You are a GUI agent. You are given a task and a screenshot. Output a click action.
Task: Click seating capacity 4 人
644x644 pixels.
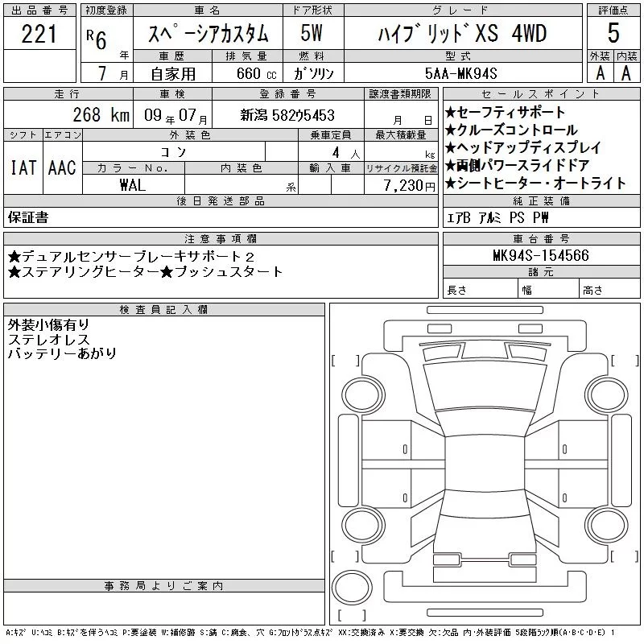click(x=346, y=152)
